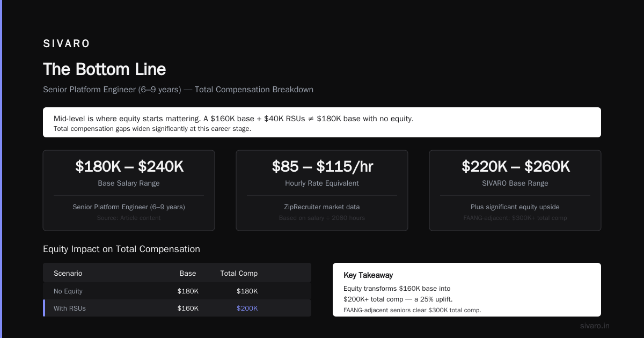644x338 pixels.
Task: Click the highlighted $200K total comp value
Action: [247, 308]
